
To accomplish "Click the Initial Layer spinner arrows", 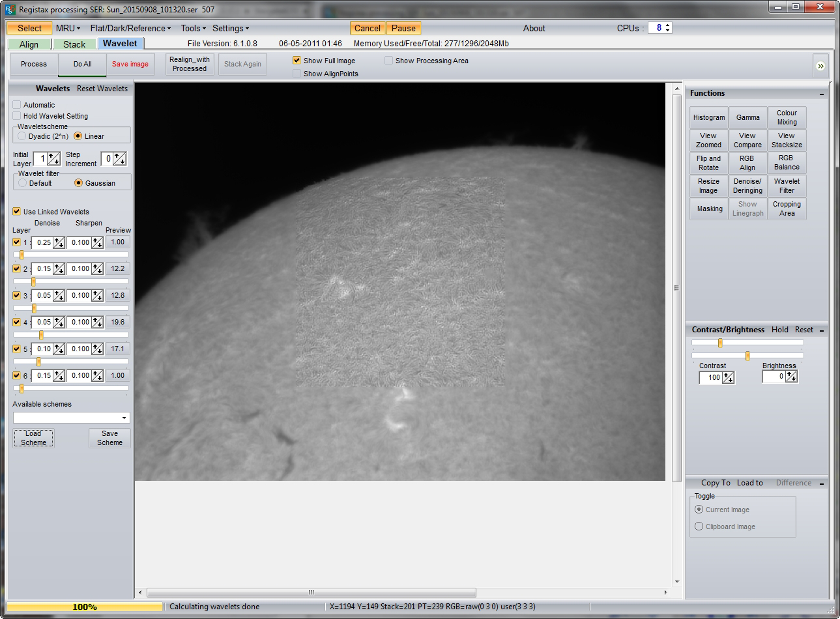I will pyautogui.click(x=54, y=158).
